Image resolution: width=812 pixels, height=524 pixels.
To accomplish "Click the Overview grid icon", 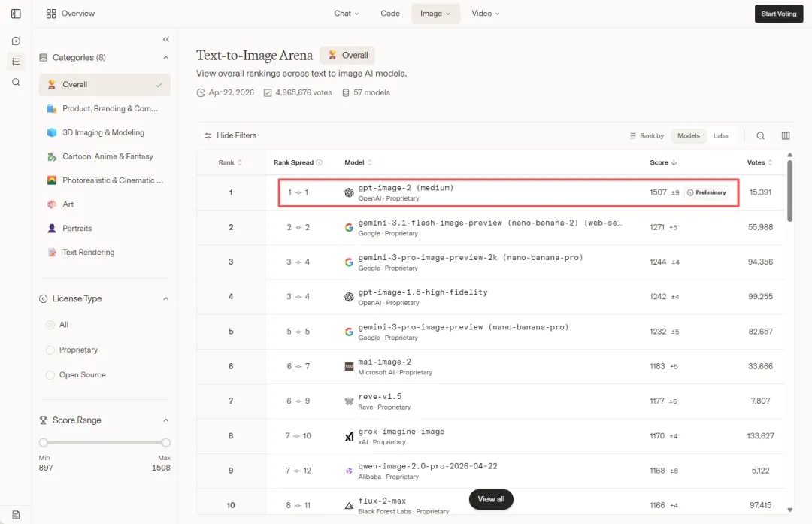I will coord(51,14).
